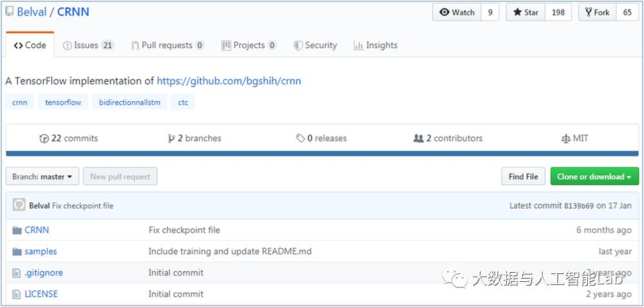View the 22 commits history
Image resolution: width=644 pixels, height=307 pixels.
point(69,138)
